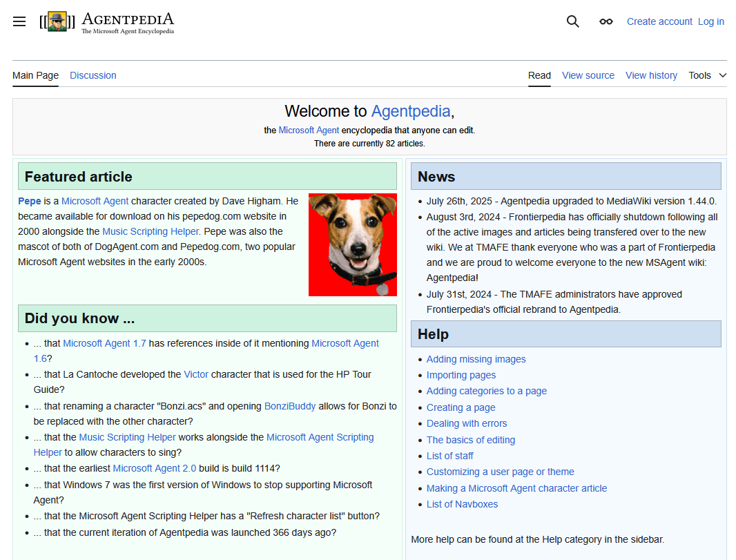The height and width of the screenshot is (560, 736).
Task: Click the Windows 7 fact text
Action: tap(203, 492)
